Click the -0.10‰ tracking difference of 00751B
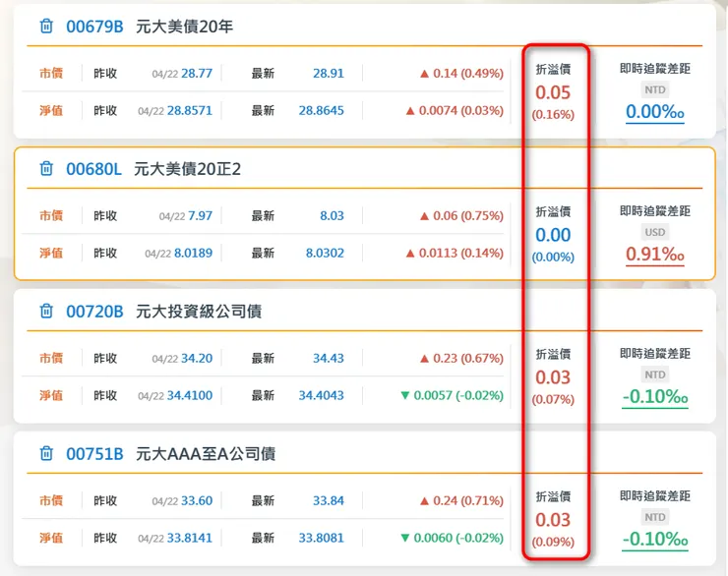This screenshot has width=728, height=576. tap(654, 539)
